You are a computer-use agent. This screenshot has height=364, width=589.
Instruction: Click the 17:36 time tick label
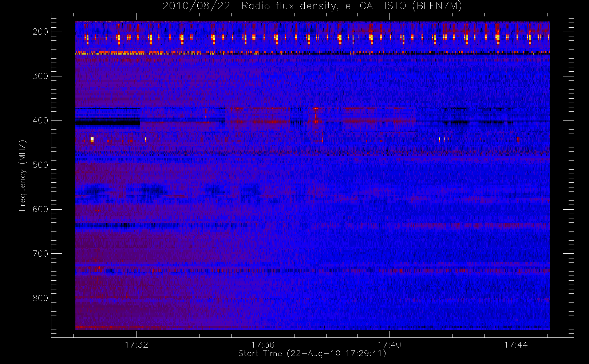coord(263,345)
